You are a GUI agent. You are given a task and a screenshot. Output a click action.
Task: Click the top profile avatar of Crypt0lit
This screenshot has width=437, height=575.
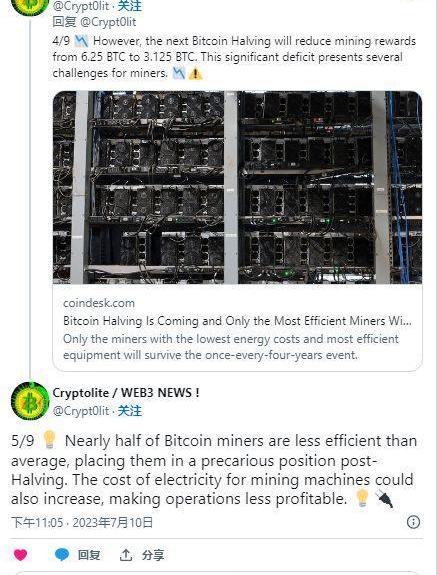[x=30, y=7]
